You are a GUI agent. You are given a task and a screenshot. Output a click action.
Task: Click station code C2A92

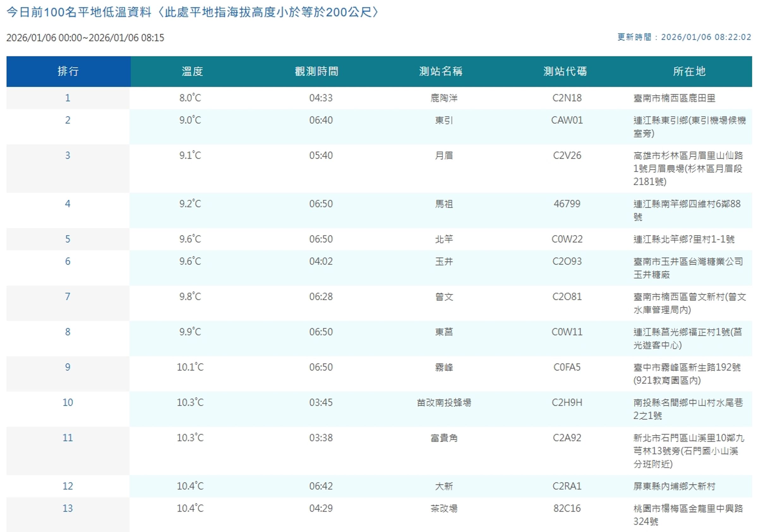[x=567, y=438]
